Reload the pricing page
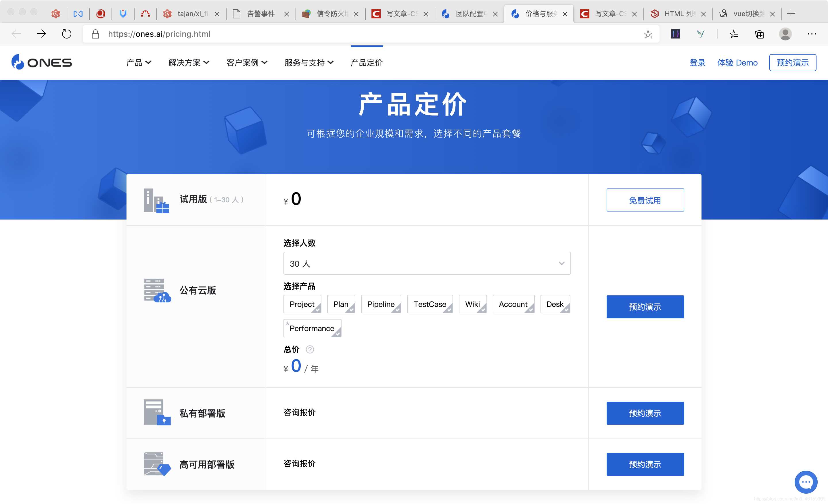The width and height of the screenshot is (828, 504). (x=66, y=34)
